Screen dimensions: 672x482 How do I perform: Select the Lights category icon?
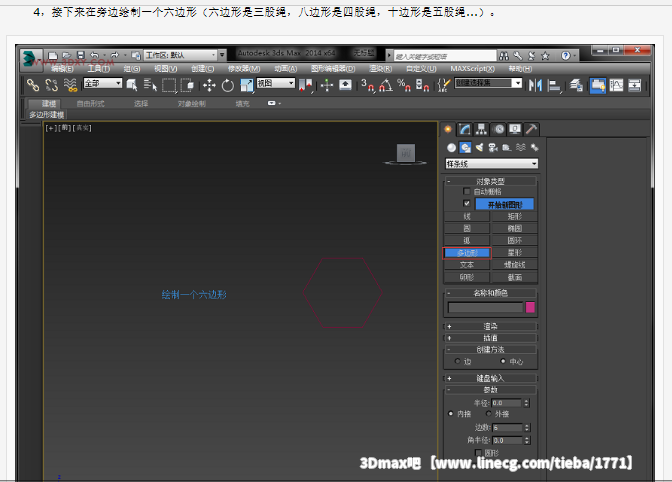click(x=479, y=147)
